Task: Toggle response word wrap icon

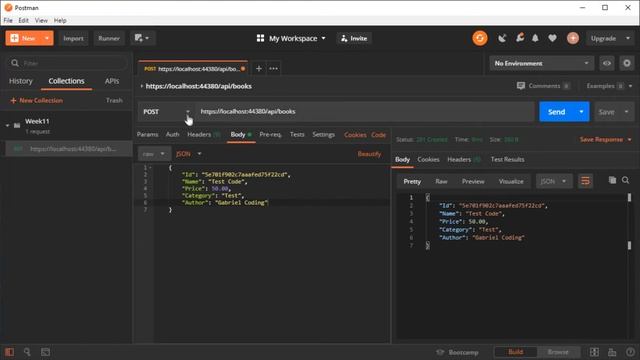Action: (x=585, y=181)
